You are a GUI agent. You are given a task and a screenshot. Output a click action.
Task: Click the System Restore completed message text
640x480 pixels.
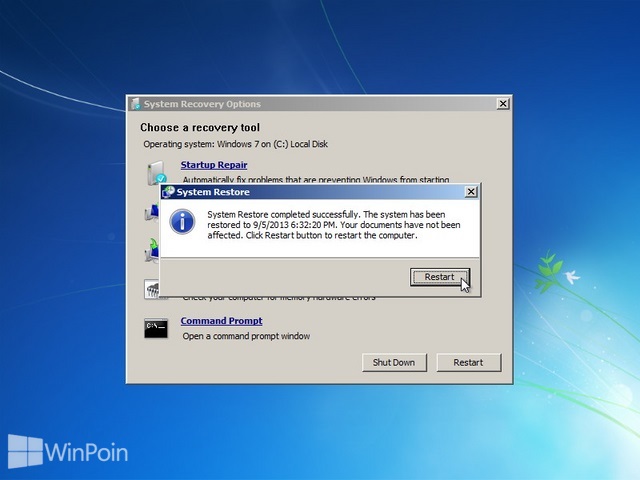pos(333,225)
